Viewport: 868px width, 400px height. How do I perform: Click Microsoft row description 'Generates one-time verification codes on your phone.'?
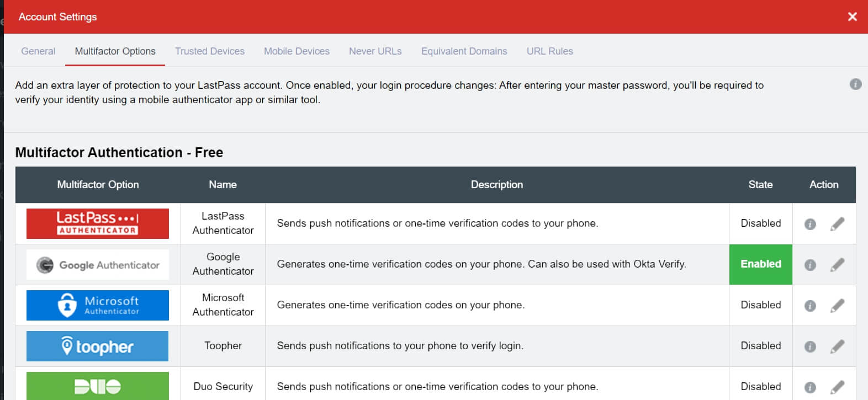tap(401, 305)
